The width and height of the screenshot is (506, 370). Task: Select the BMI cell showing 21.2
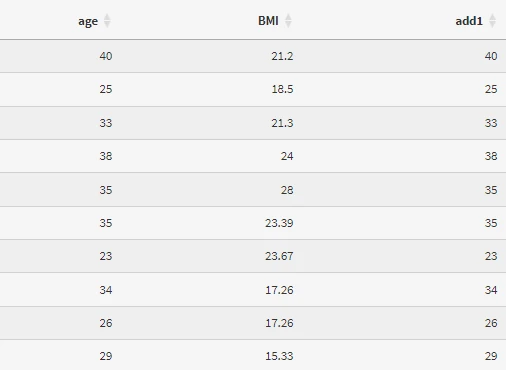282,56
